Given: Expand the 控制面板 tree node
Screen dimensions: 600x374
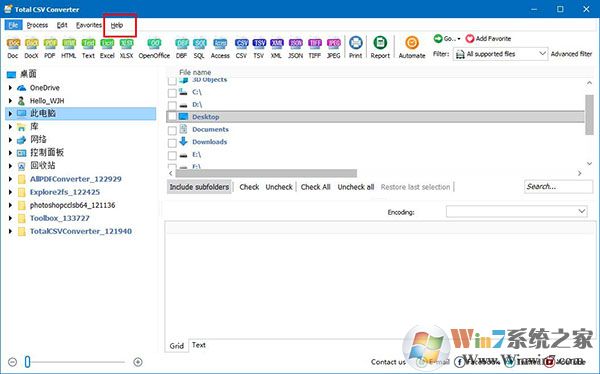Looking at the screenshot, I should click(x=10, y=153).
